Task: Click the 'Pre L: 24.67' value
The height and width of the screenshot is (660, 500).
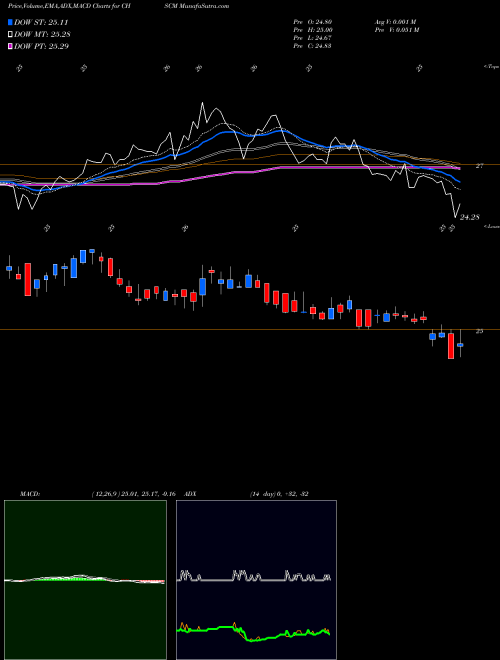Action: point(313,38)
